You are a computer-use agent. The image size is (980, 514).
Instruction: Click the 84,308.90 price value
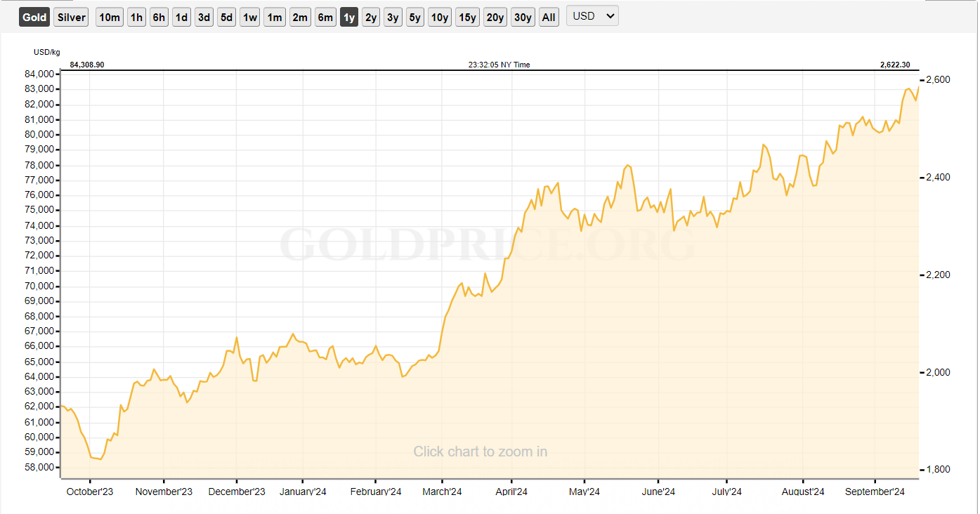pyautogui.click(x=87, y=65)
